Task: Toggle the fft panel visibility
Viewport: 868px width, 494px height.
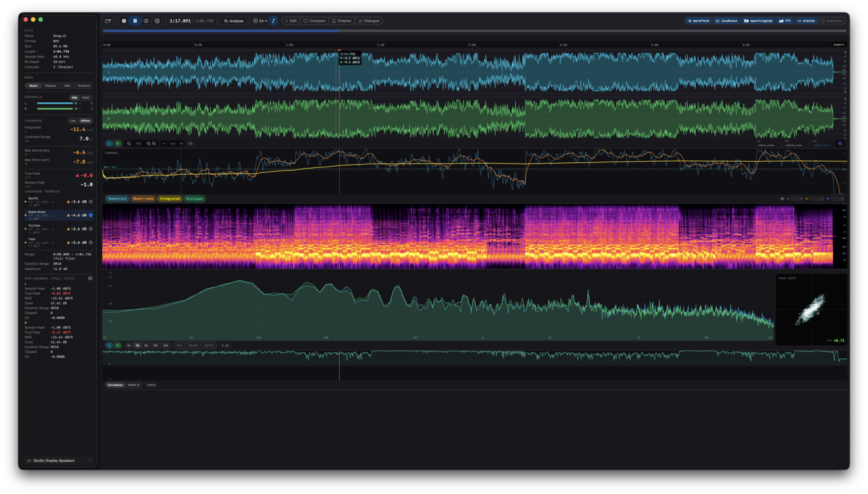Action: [786, 20]
